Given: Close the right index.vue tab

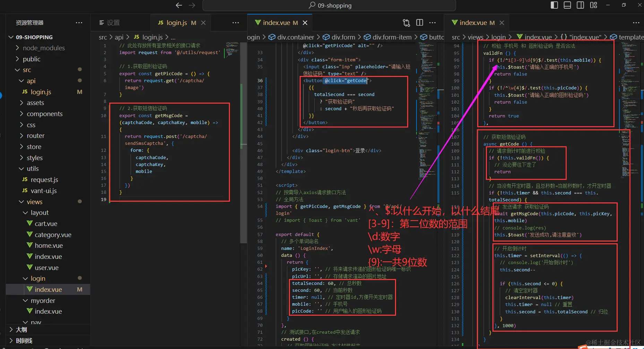Looking at the screenshot, I should pos(502,23).
